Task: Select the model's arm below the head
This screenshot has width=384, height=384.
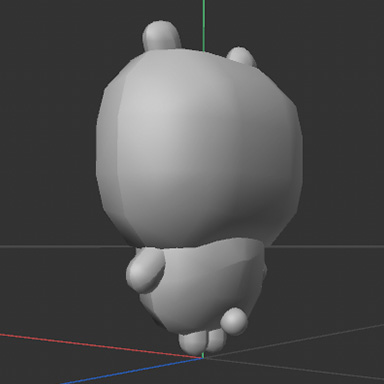Action: [145, 270]
